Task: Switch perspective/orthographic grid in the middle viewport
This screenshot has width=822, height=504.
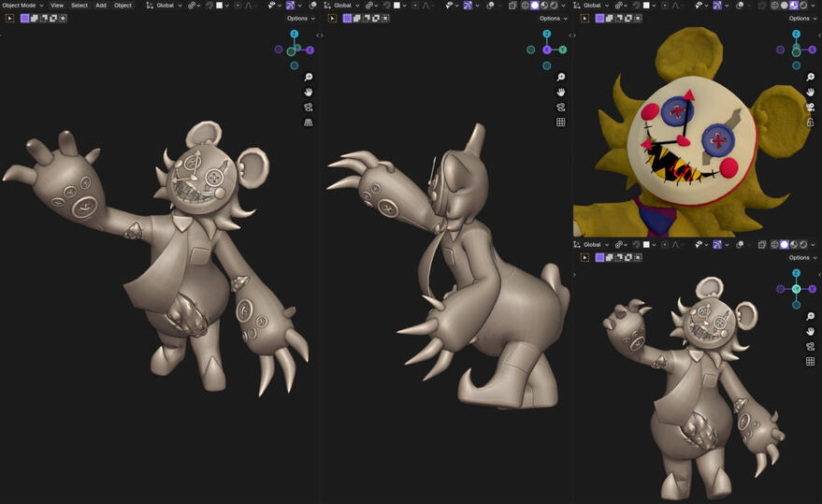Action: (561, 122)
